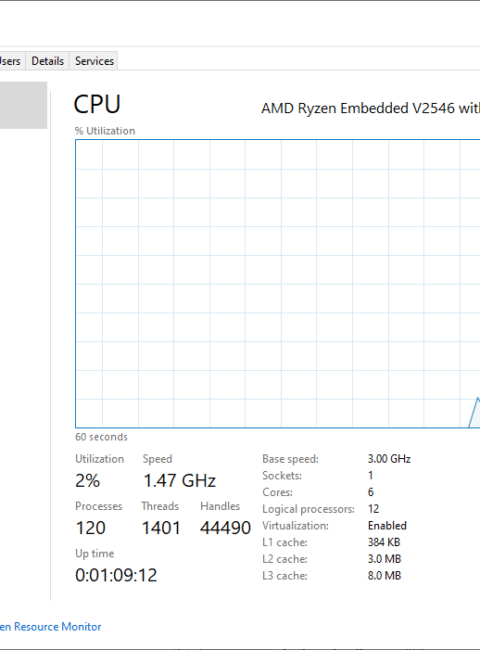Click the Virtualization Enabled status
The height and width of the screenshot is (650, 480).
pos(387,526)
